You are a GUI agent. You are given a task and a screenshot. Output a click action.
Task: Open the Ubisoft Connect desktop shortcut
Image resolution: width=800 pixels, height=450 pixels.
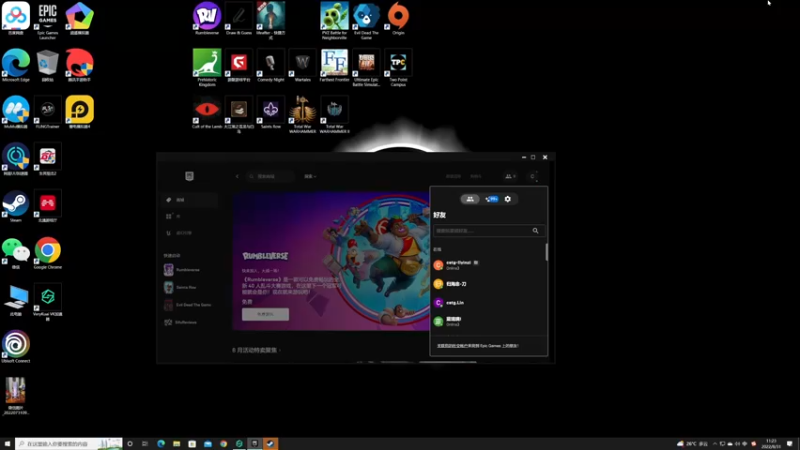(x=16, y=346)
